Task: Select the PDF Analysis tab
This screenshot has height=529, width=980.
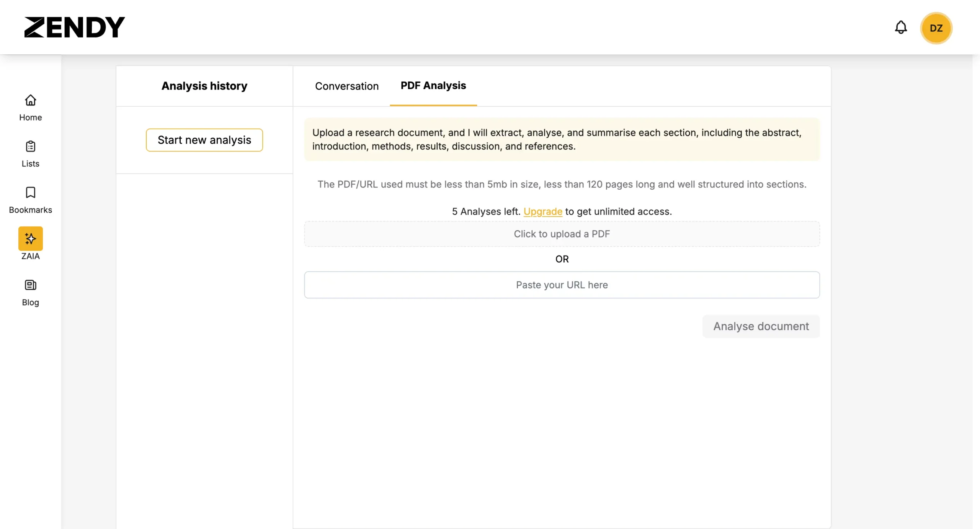Action: (433, 86)
